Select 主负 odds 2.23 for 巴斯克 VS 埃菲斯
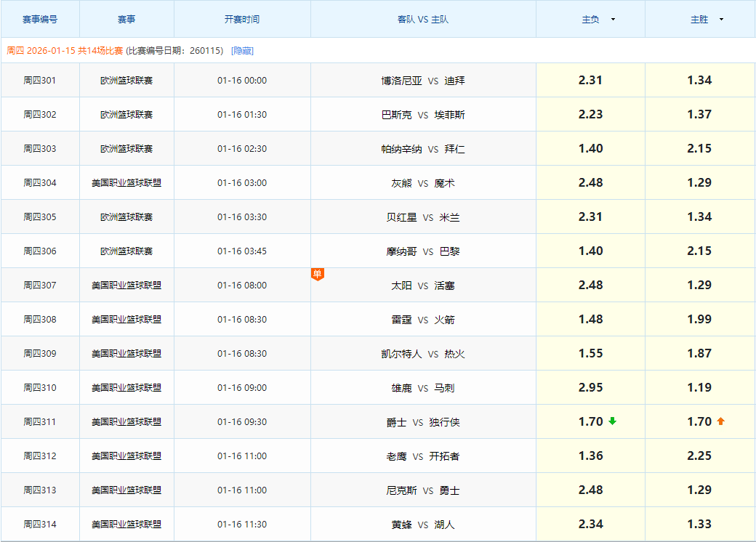Screen dimensions: 756x542 [x=590, y=114]
